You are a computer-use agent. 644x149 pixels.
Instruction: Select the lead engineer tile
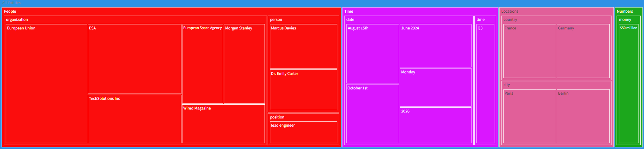(304, 132)
